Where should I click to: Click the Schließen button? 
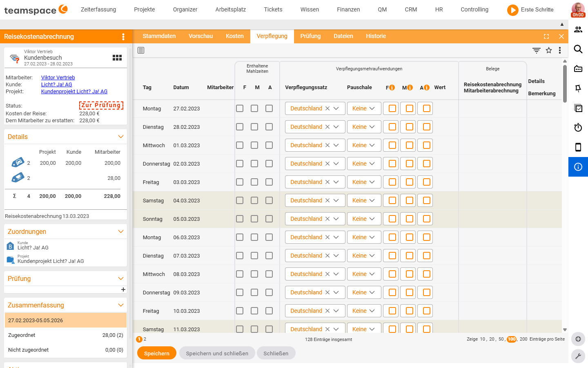pos(276,353)
